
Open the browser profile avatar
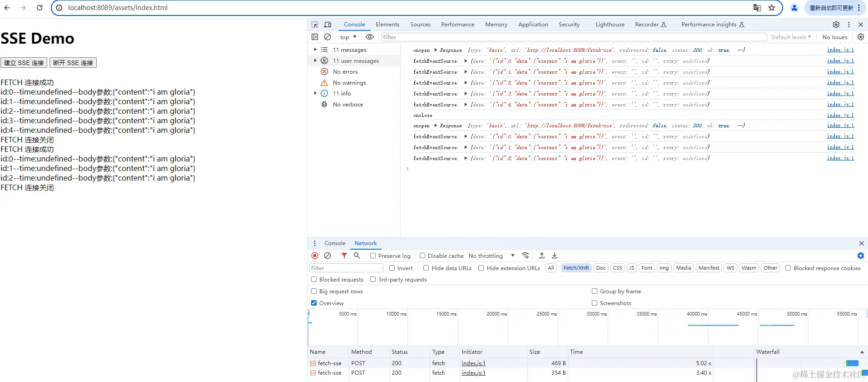pyautogui.click(x=794, y=8)
